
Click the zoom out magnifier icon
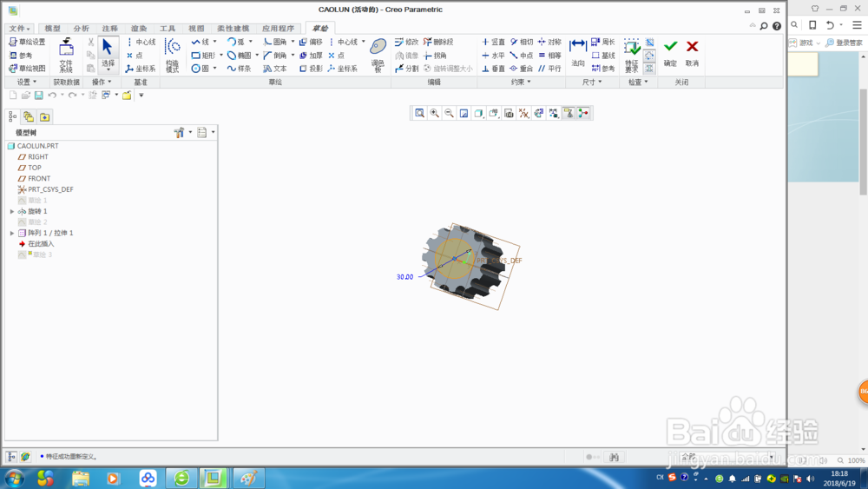pyautogui.click(x=450, y=114)
